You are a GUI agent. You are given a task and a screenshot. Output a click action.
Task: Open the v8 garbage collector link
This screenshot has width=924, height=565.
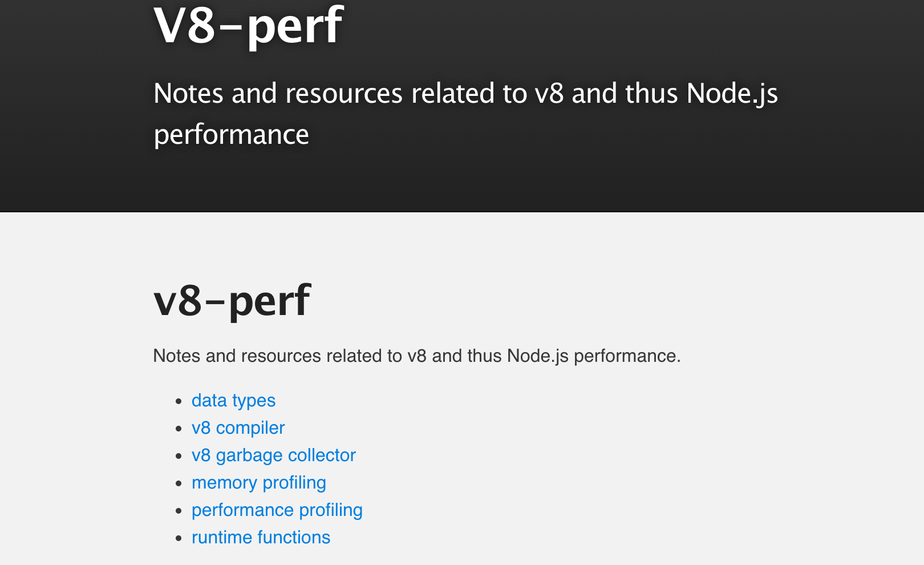[x=273, y=455]
